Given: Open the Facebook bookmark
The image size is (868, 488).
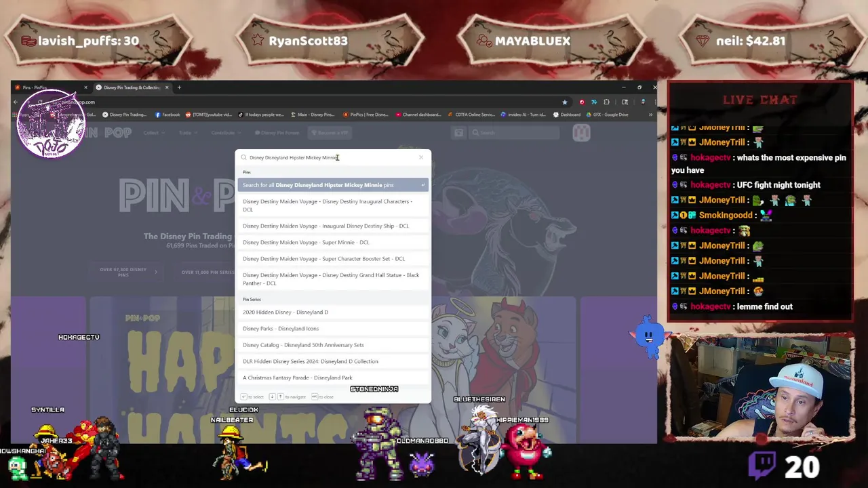Looking at the screenshot, I should (167, 115).
